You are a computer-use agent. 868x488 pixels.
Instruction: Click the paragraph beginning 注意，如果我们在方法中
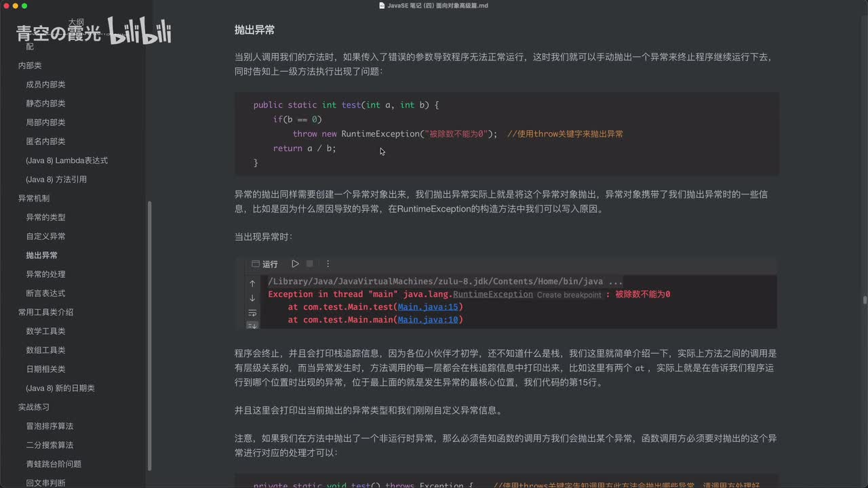[x=506, y=445]
